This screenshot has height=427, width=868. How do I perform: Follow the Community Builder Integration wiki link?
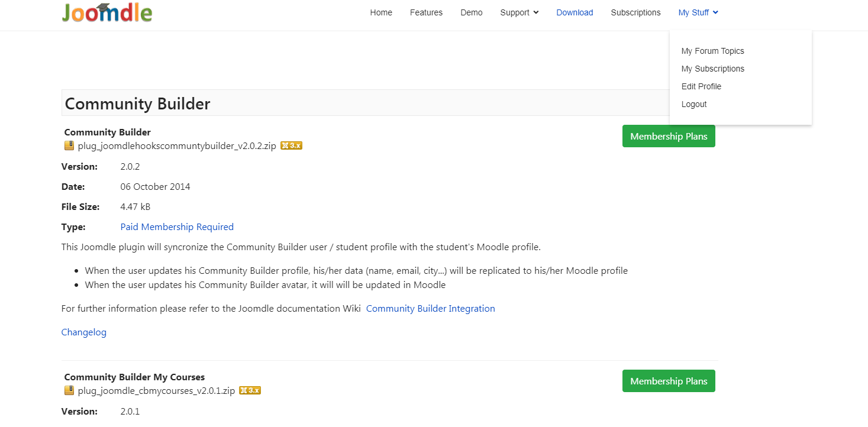click(430, 309)
